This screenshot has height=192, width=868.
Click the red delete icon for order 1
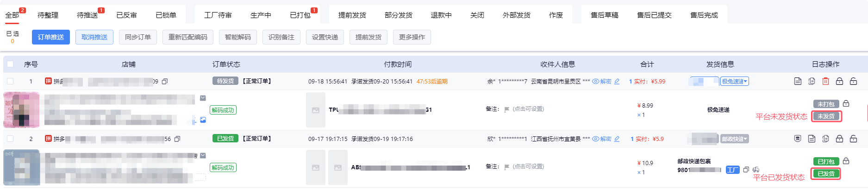pyautogui.click(x=825, y=82)
